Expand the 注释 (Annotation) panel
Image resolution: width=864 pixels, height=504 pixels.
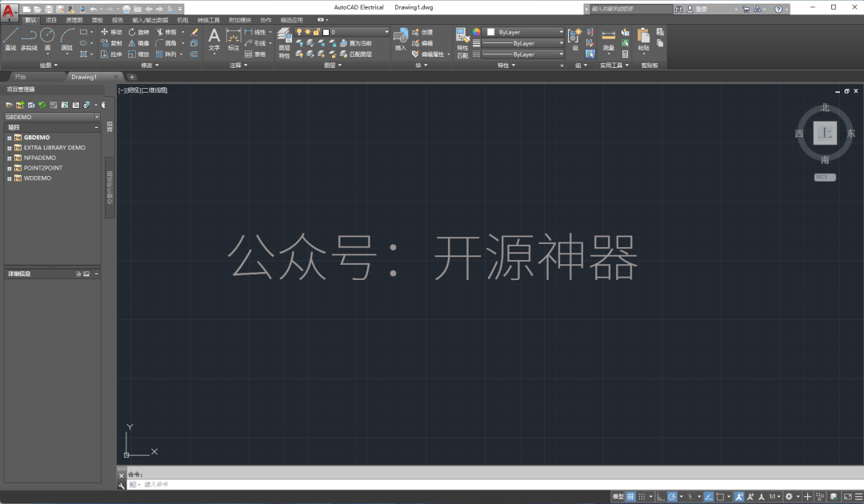[238, 65]
